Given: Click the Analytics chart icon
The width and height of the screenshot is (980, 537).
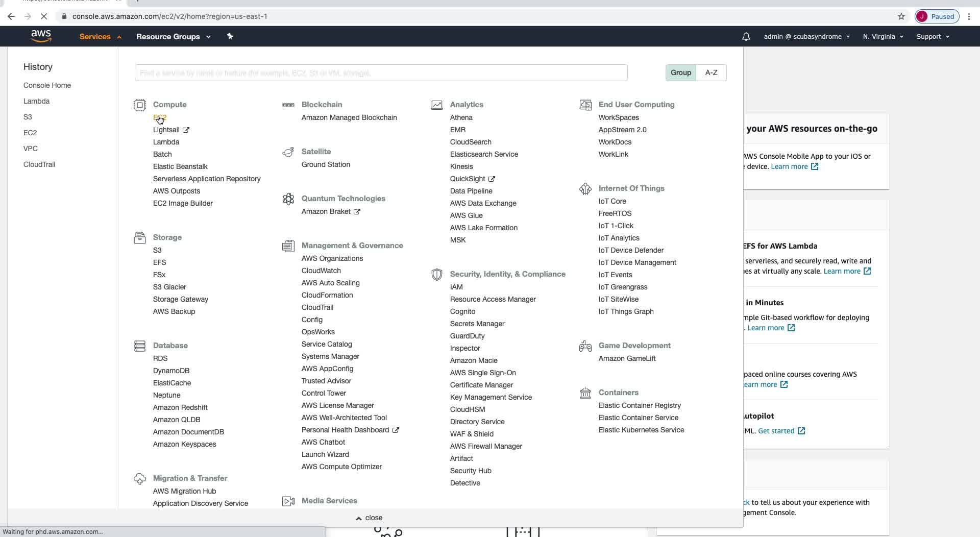Looking at the screenshot, I should (437, 105).
